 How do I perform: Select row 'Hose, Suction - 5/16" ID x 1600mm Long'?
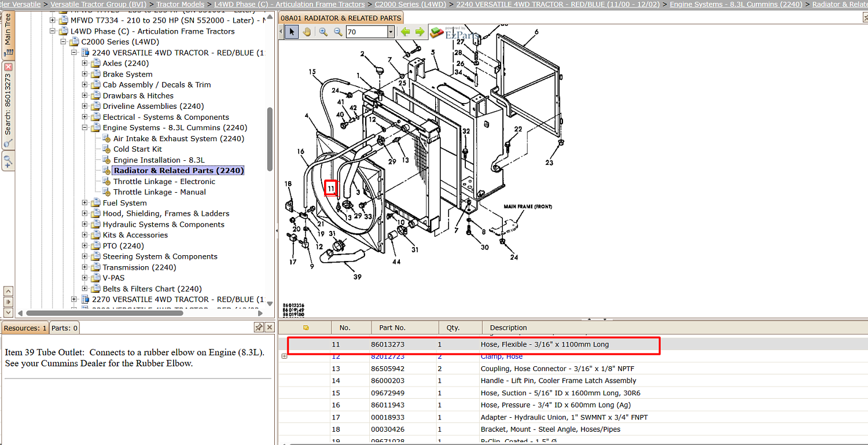573,393
